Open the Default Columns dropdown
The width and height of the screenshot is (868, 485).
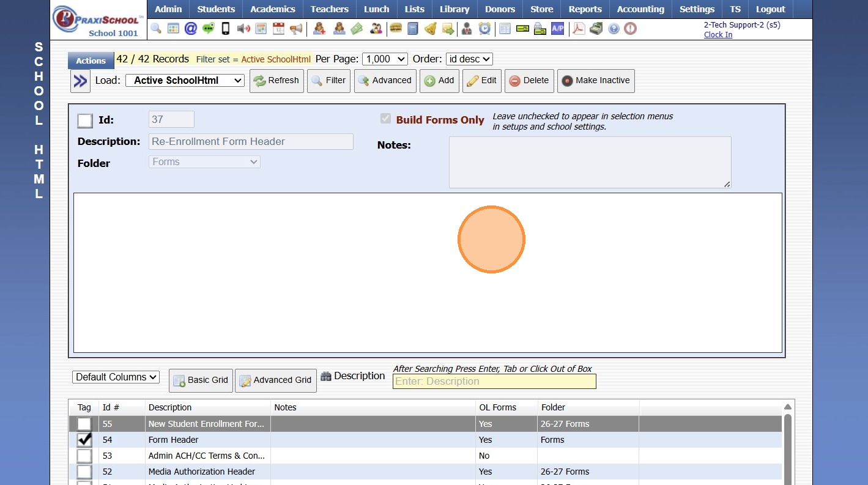pyautogui.click(x=116, y=377)
